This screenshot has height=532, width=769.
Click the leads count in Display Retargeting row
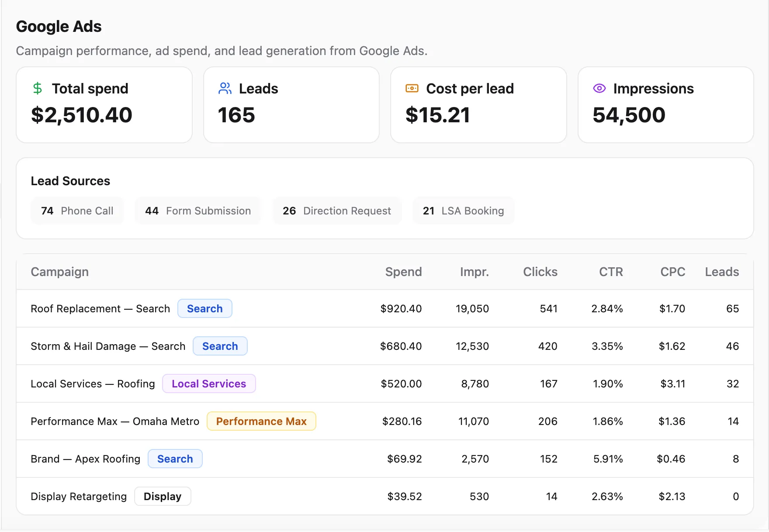point(736,497)
